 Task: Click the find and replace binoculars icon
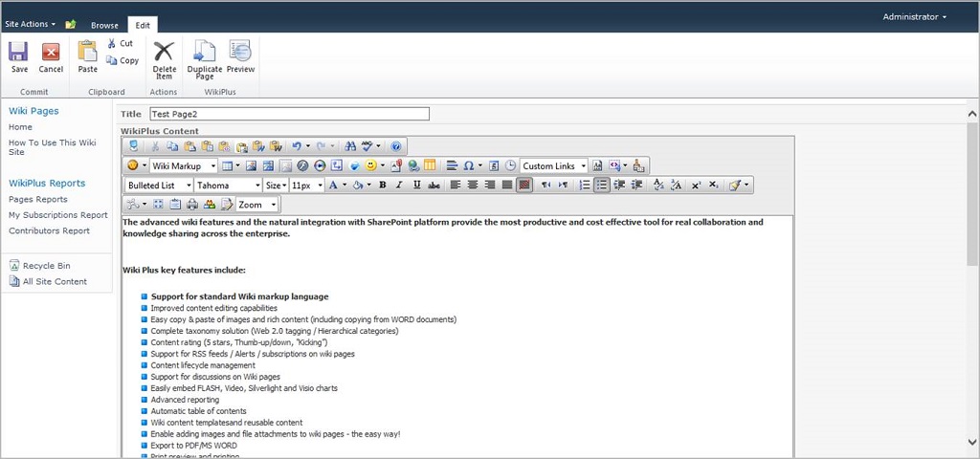pos(349,146)
